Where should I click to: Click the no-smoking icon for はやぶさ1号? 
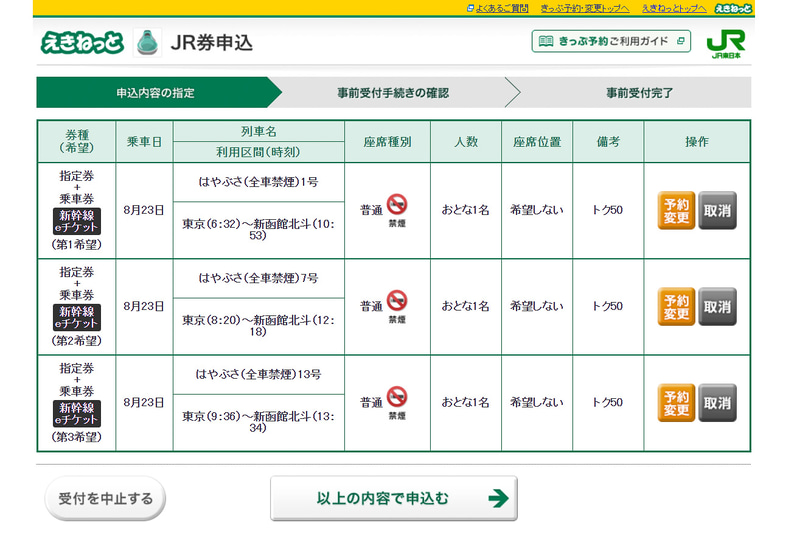(396, 205)
